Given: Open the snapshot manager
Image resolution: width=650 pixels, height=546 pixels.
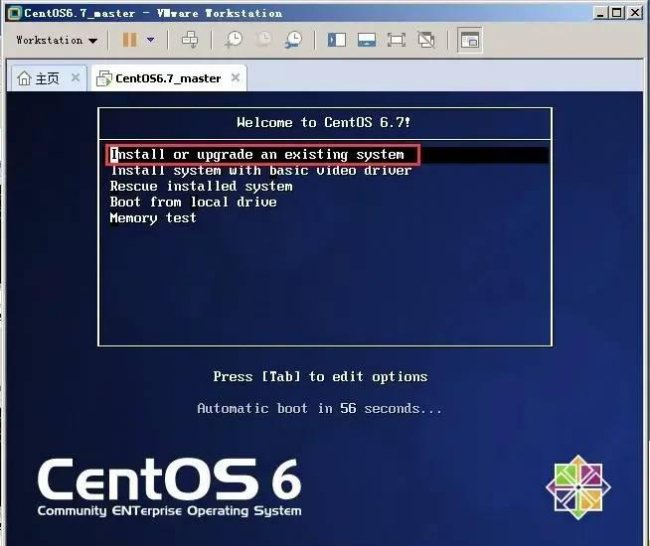Looking at the screenshot, I should point(293,40).
